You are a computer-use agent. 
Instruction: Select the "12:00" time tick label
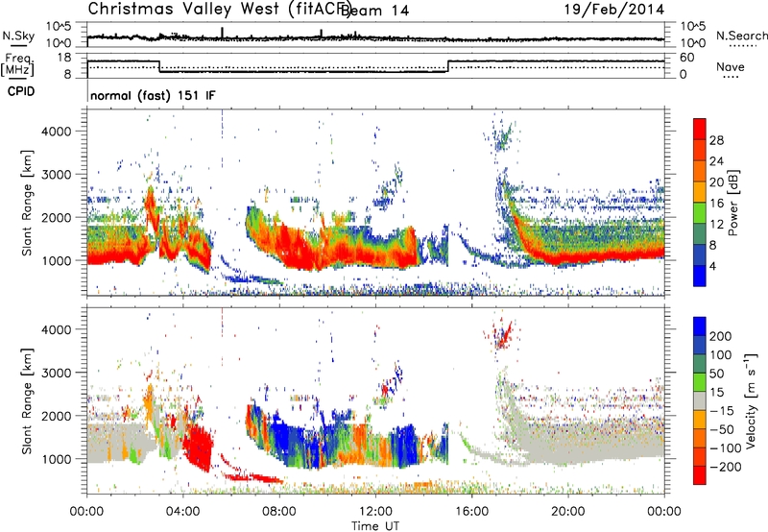(375, 512)
